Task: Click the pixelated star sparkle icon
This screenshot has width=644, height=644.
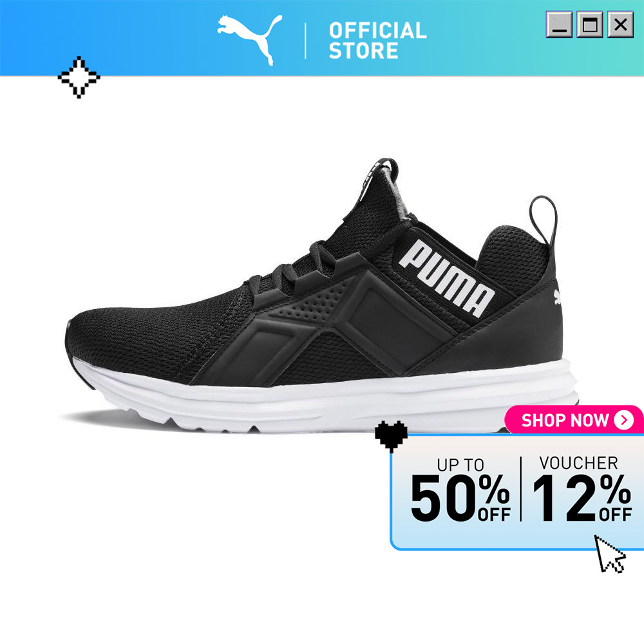Action: pos(79,77)
